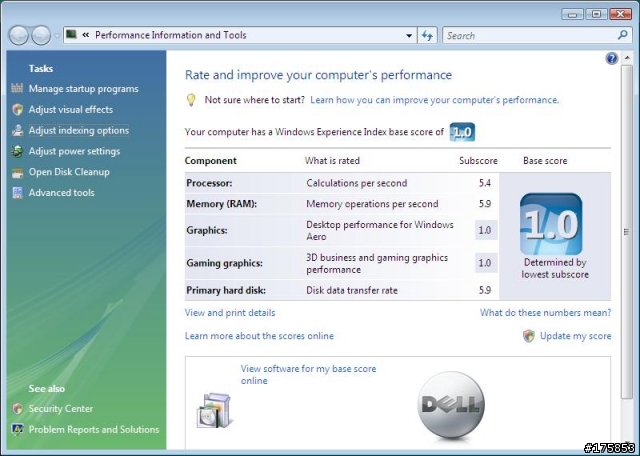Click the lightbulb tip icon
Screen dimensions: 640x456
[191, 100]
